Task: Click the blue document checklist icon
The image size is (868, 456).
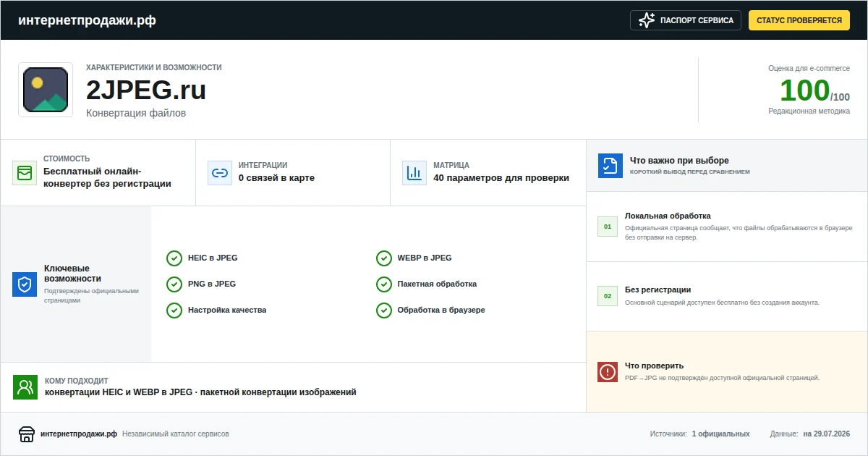Action: pos(610,166)
